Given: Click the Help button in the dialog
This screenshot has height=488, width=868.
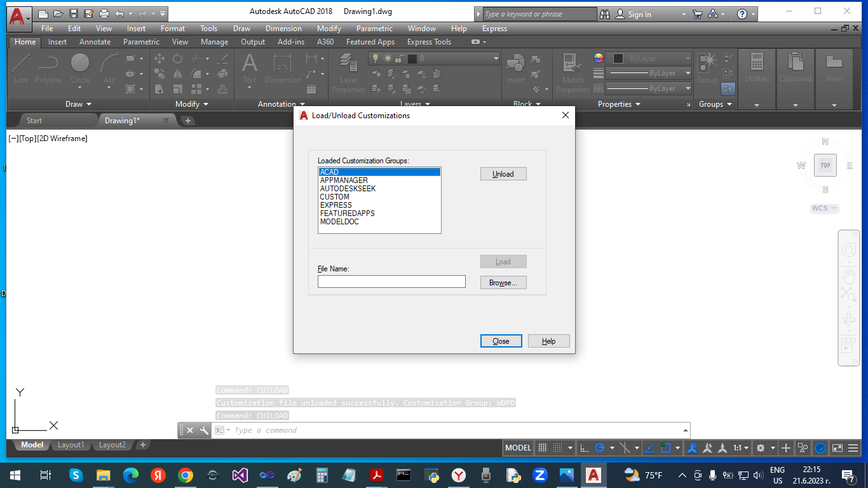Looking at the screenshot, I should coord(549,341).
